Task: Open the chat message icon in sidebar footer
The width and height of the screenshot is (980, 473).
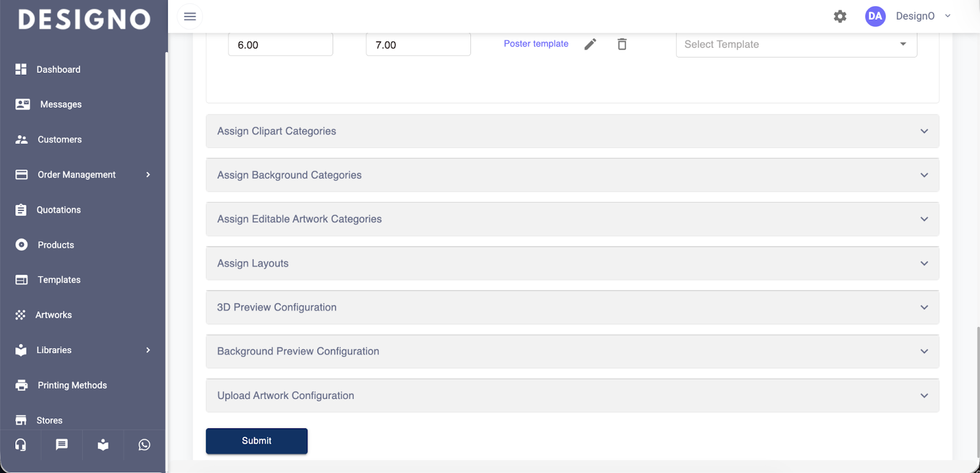Action: pos(62,445)
